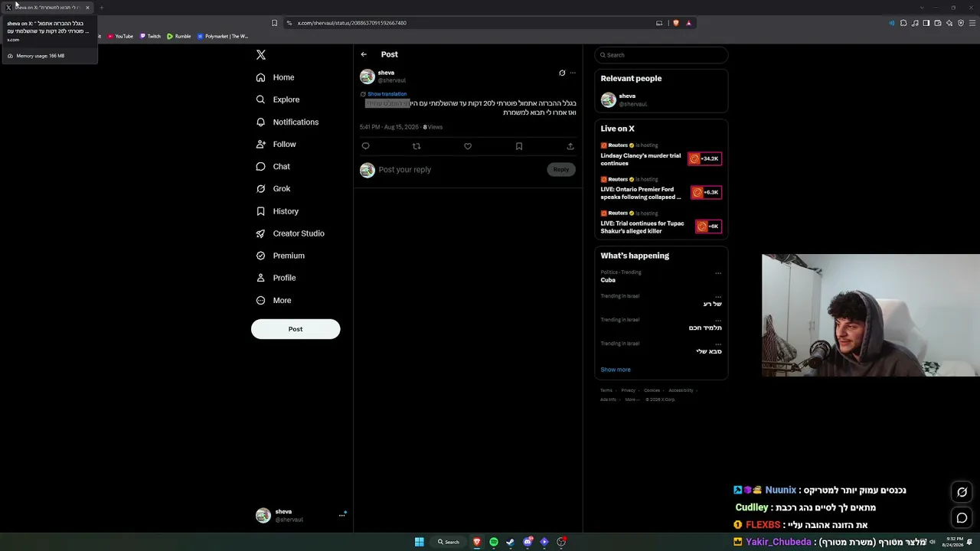Open the floating chat messages button

(x=962, y=518)
